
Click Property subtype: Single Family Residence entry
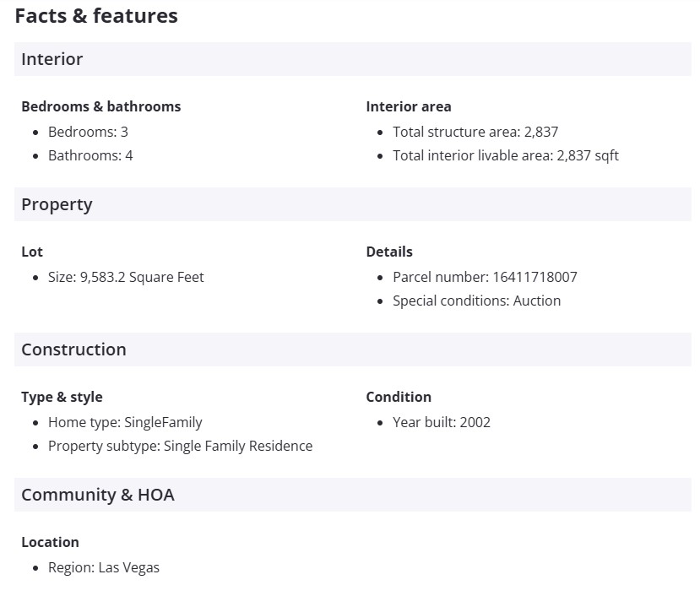click(180, 446)
